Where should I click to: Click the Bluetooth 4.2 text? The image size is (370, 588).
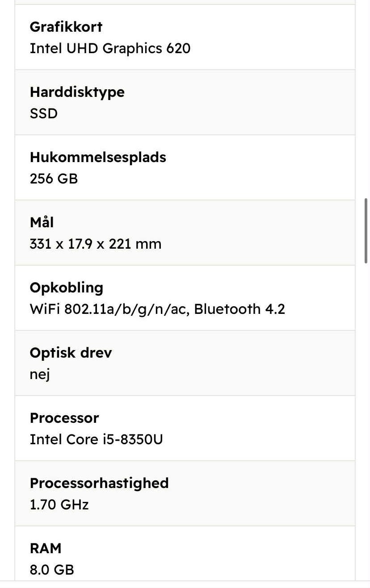pos(240,309)
